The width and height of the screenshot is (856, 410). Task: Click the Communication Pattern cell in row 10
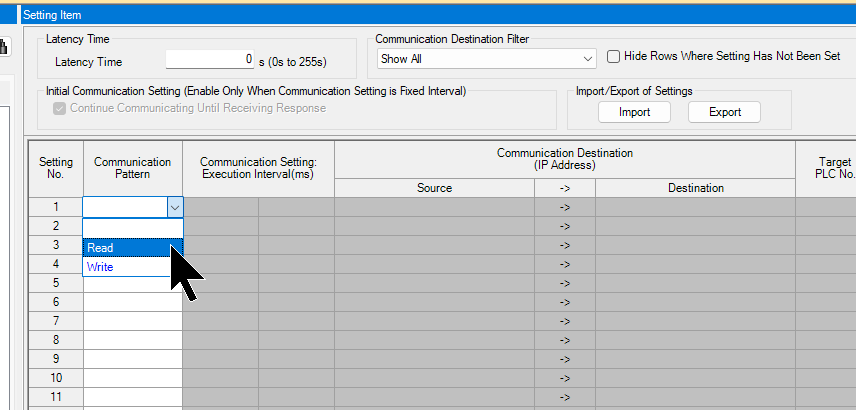pyautogui.click(x=133, y=378)
